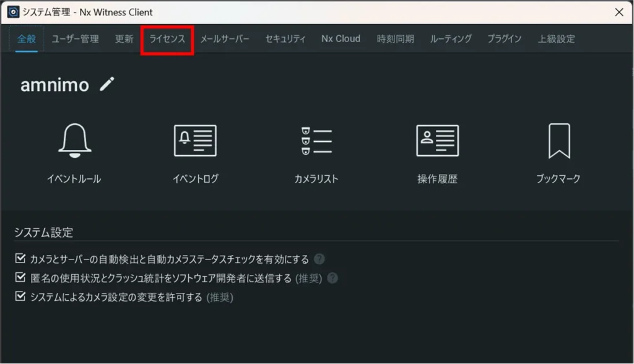Viewport: 634px width, 364px height.
Task: Click help icon beside auto-discovery option
Action: tap(319, 259)
